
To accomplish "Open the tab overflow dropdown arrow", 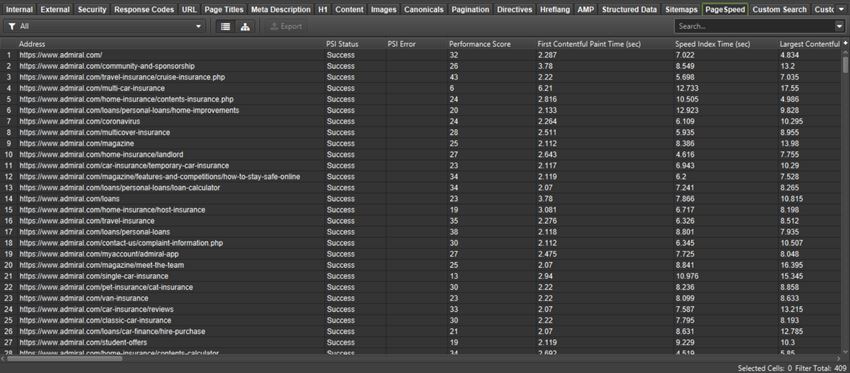I will tap(842, 9).
